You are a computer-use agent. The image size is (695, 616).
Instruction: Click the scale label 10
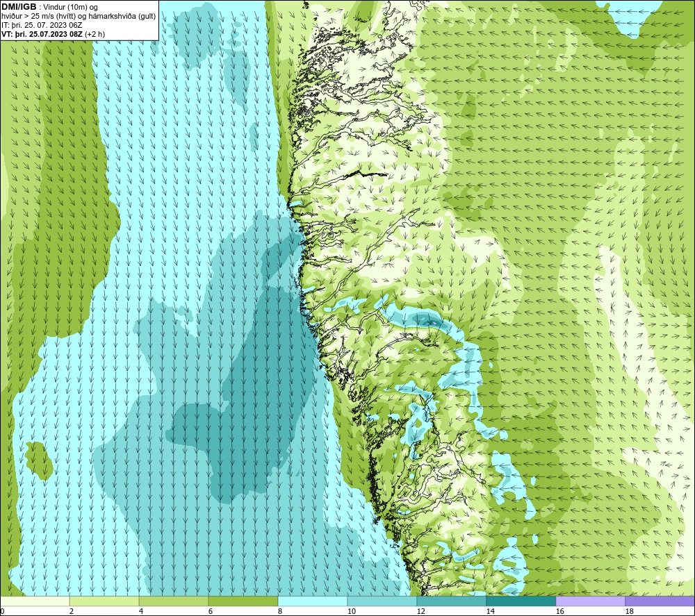tap(351, 612)
